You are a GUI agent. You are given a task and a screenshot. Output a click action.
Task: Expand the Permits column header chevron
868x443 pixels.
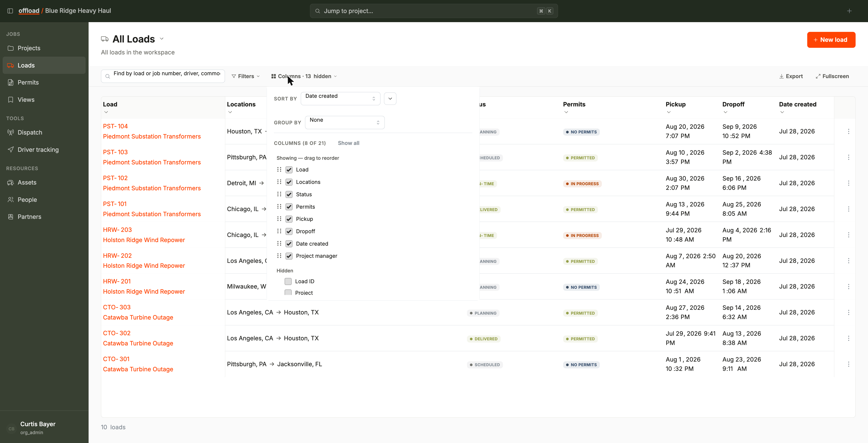[x=566, y=112]
